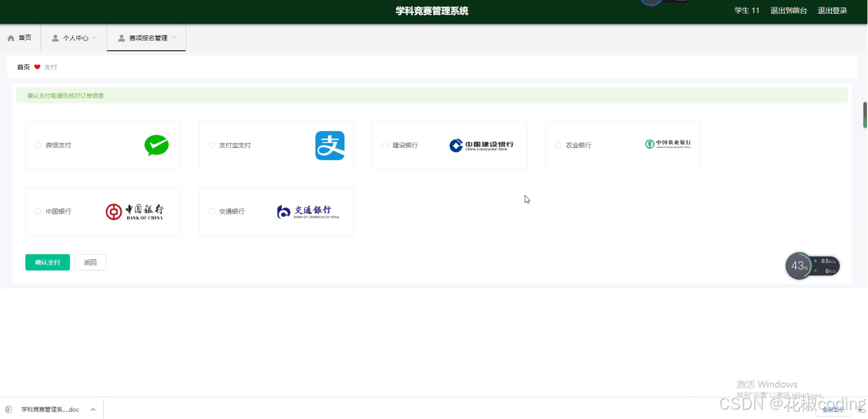Screen dimensions: 868x419
Task: Expand the 个人中心 dropdown menu
Action: [x=73, y=37]
